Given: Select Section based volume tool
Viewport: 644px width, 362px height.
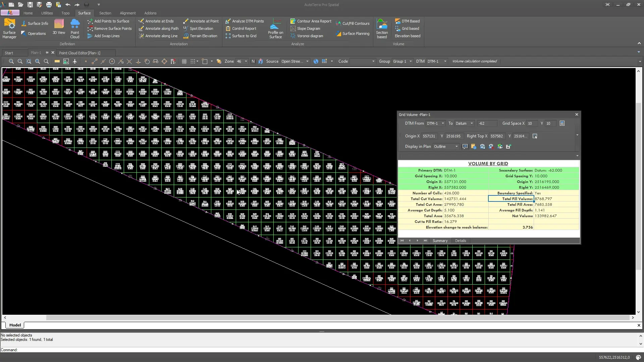Looking at the screenshot, I should click(x=382, y=29).
